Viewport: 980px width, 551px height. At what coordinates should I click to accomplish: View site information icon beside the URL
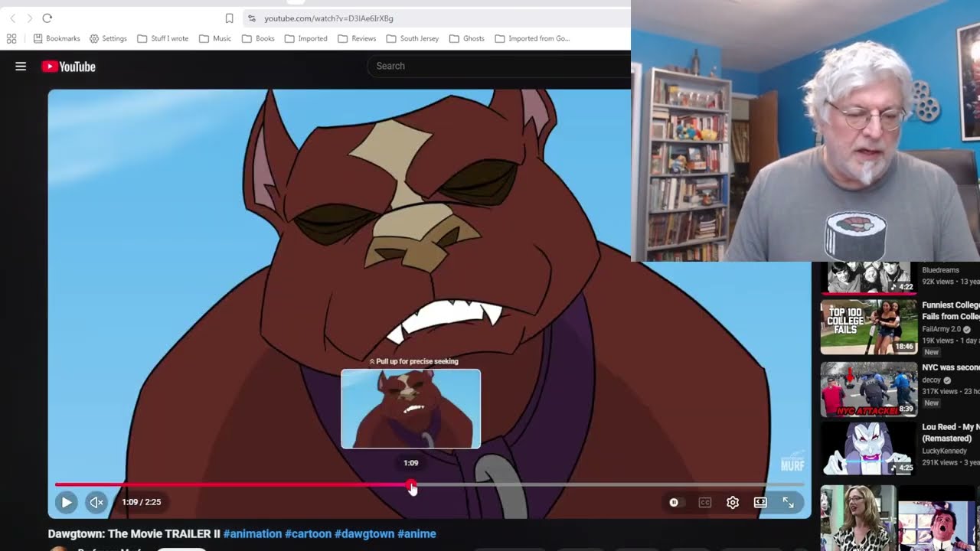coord(251,18)
